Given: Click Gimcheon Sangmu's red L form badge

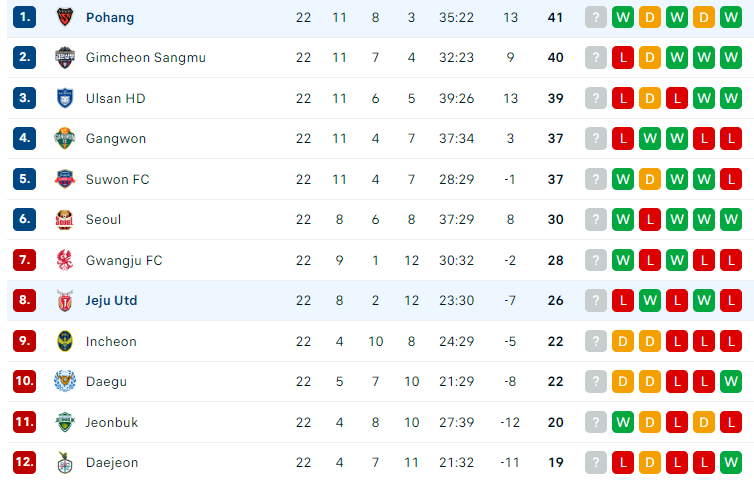Looking at the screenshot, I should [623, 58].
